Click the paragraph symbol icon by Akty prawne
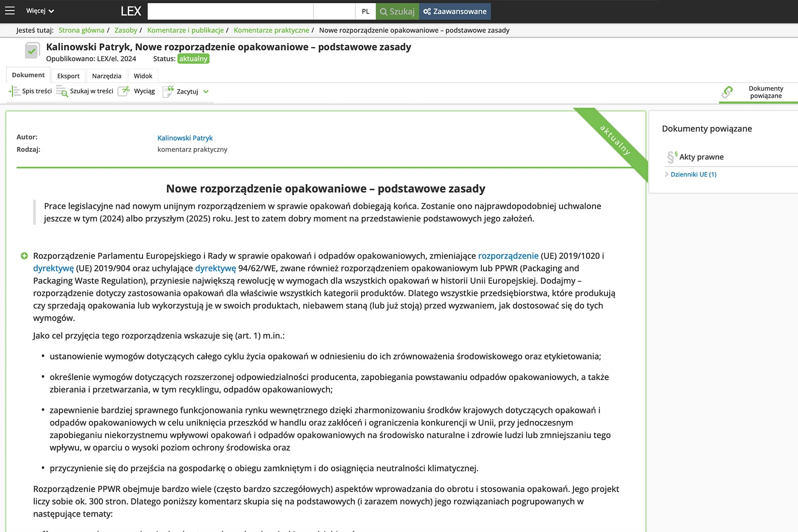The height and width of the screenshot is (532, 798). 672,157
